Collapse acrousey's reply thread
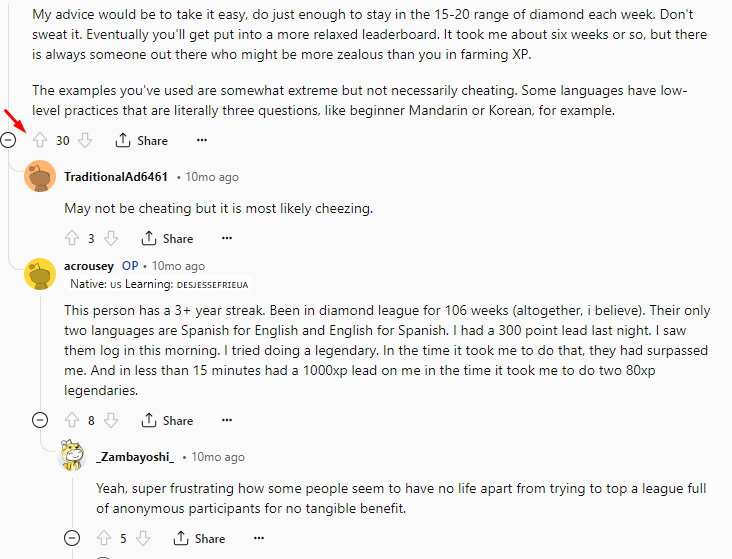732x559 pixels. click(40, 420)
